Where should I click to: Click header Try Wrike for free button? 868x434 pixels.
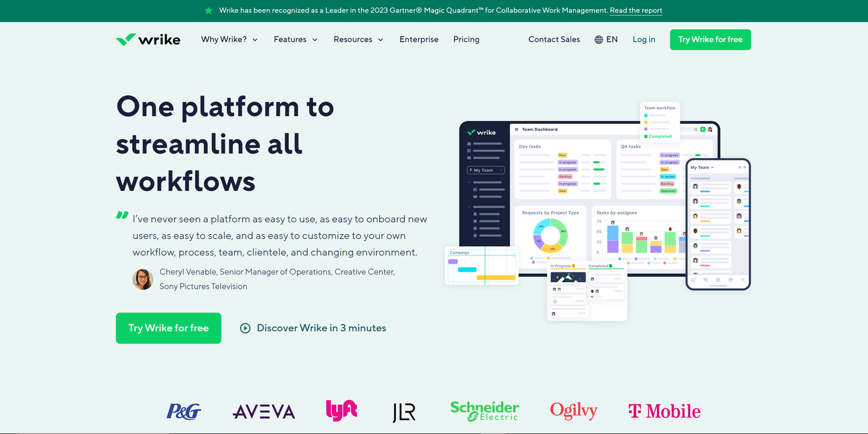[710, 40]
